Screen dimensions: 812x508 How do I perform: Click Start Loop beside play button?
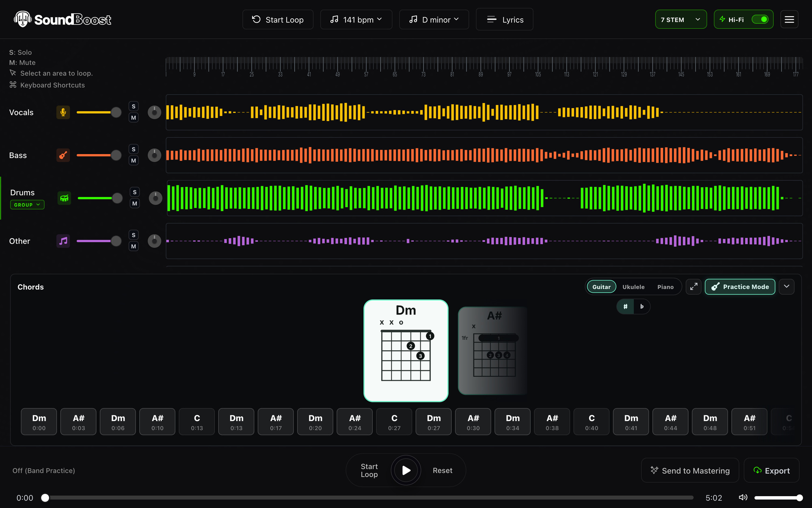tap(369, 470)
